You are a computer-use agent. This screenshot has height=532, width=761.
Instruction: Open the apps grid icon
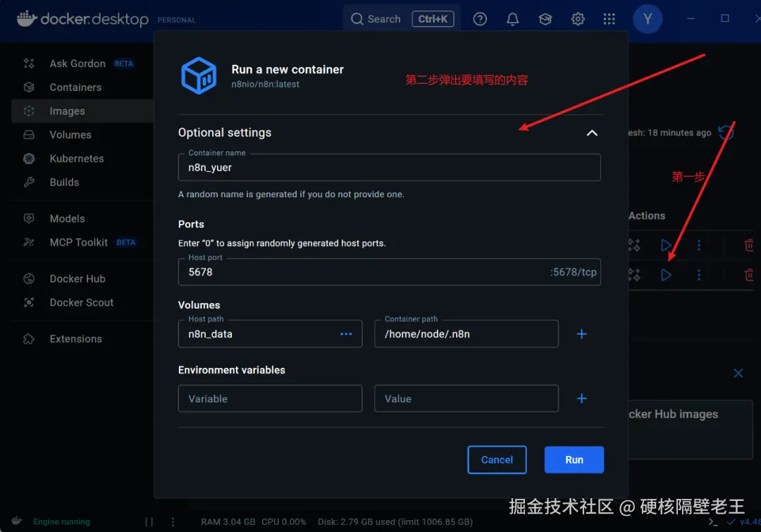(x=609, y=19)
